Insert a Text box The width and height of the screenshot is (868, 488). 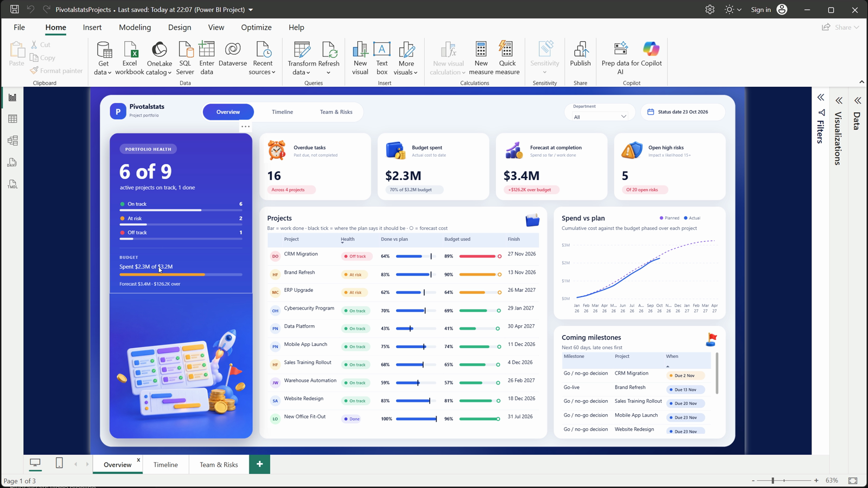tap(382, 58)
